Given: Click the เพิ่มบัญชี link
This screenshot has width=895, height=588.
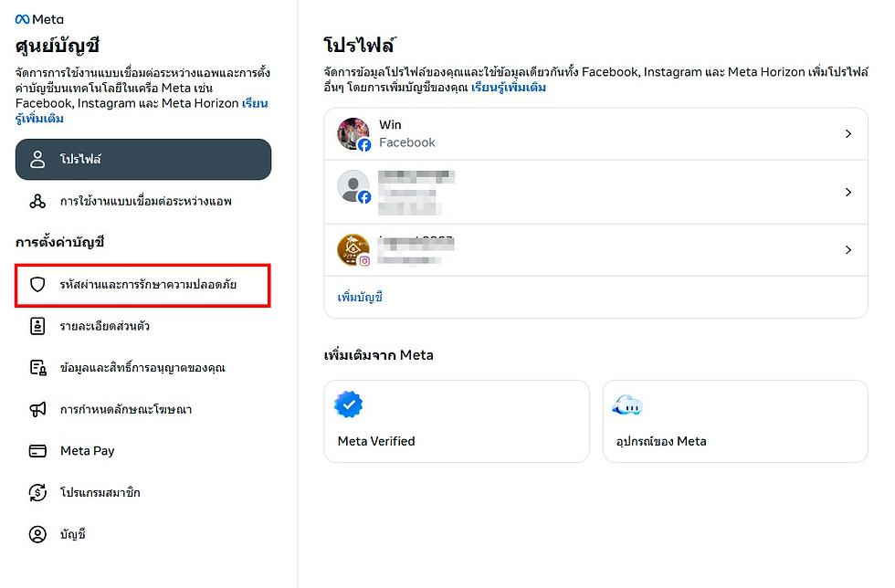Looking at the screenshot, I should click(x=360, y=298).
